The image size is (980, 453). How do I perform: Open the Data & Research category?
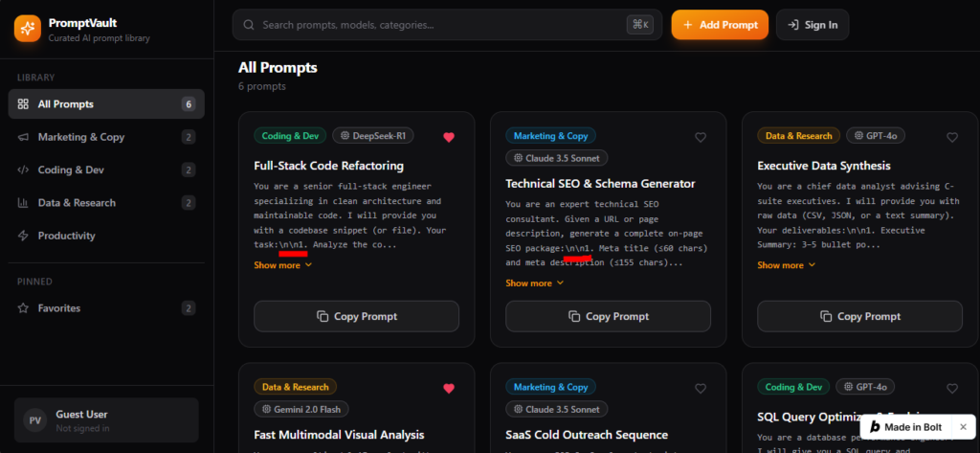point(106,203)
